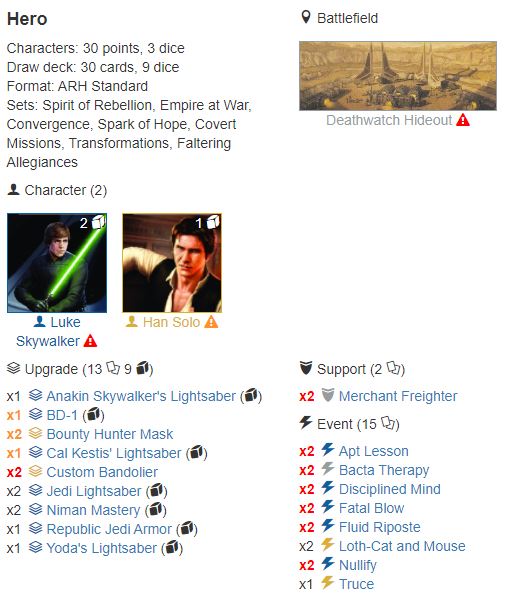
Task: Click the upgrade layers icon beside BD-1
Action: (x=35, y=414)
